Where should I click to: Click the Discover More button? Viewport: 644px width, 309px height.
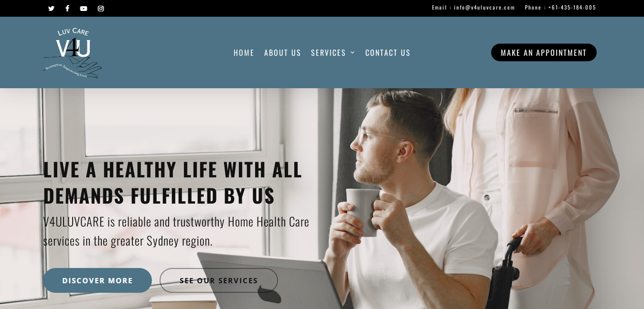click(x=97, y=280)
